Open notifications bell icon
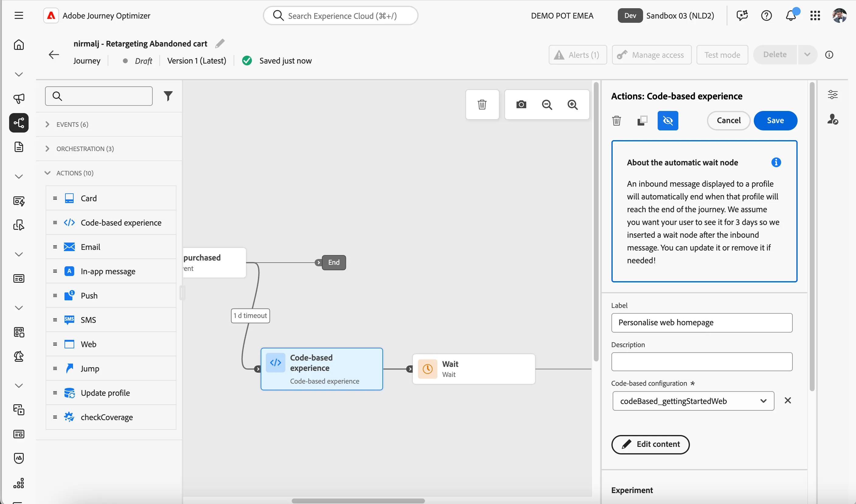The image size is (856, 504). 791,16
